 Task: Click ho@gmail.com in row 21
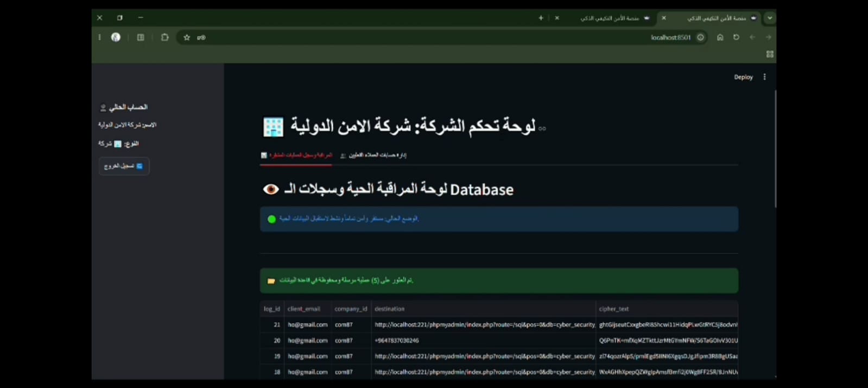click(x=307, y=324)
